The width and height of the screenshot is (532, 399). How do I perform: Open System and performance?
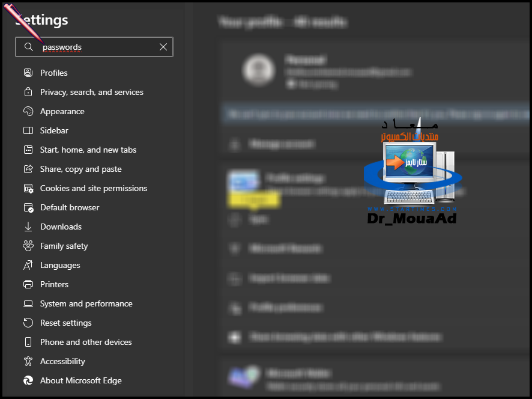86,303
